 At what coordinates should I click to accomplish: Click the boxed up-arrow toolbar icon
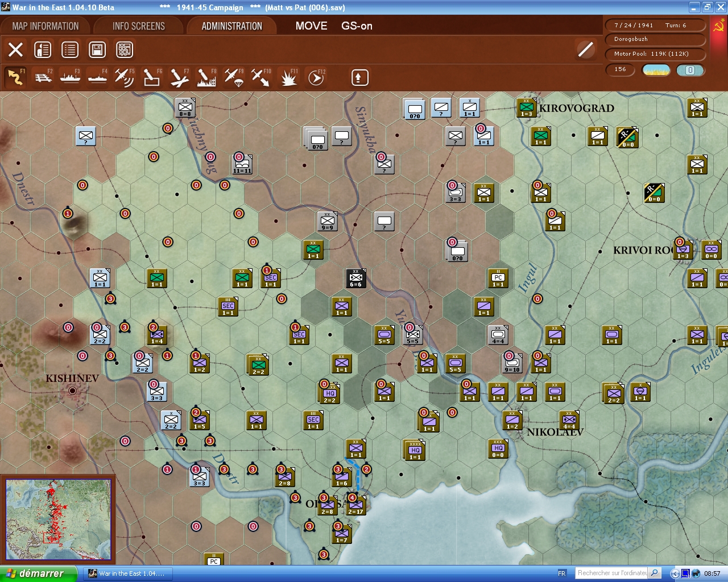point(359,77)
